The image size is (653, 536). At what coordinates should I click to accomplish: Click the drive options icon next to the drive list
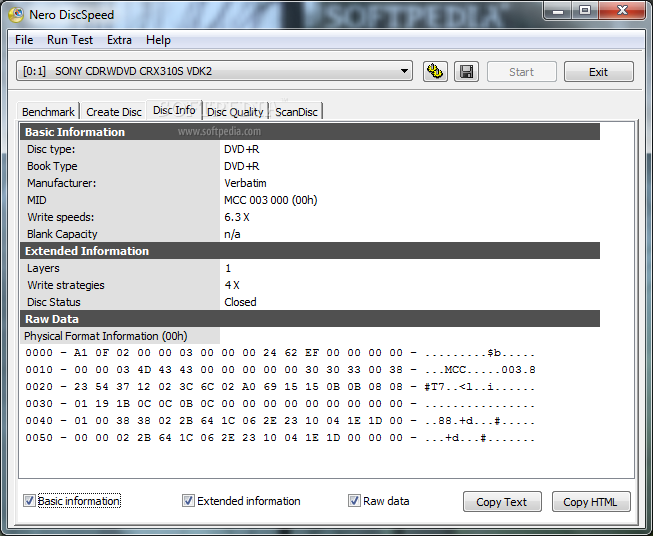(x=435, y=72)
